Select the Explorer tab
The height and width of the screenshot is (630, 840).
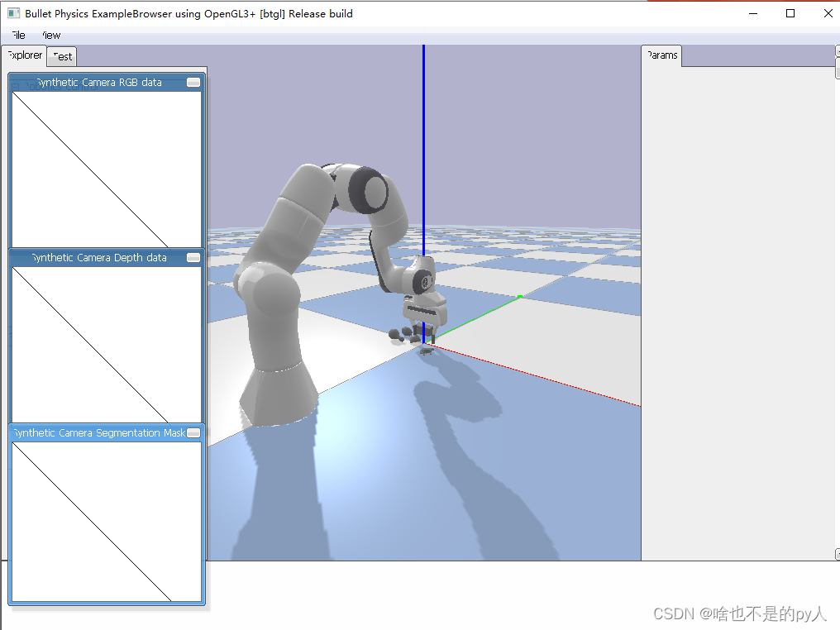click(x=24, y=55)
